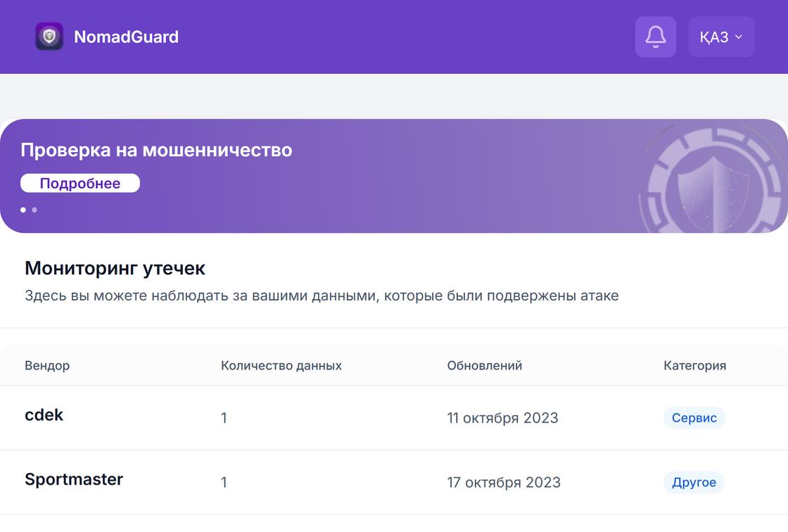
Task: Switch to the second banner carousel dot
Action: [x=34, y=210]
